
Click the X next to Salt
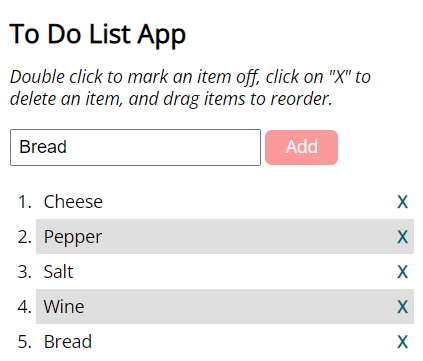point(402,272)
